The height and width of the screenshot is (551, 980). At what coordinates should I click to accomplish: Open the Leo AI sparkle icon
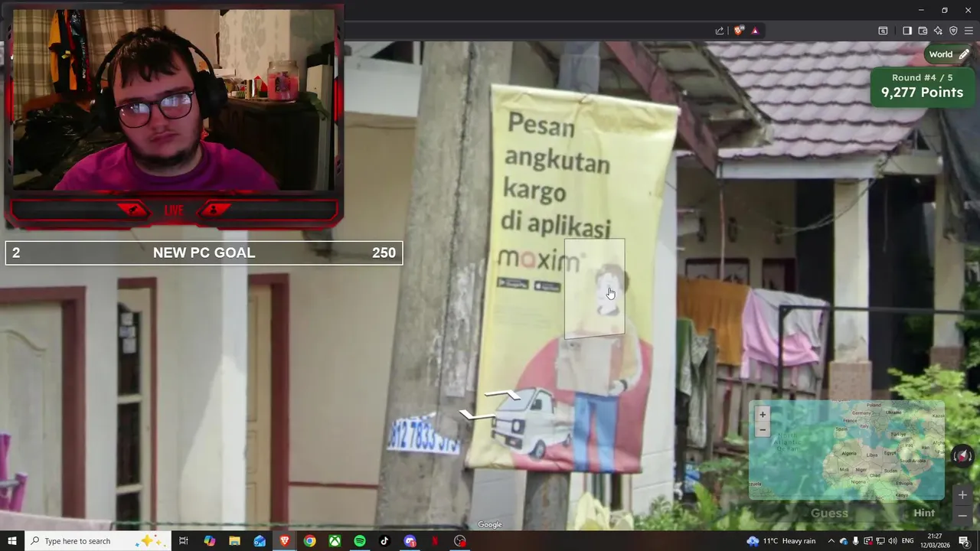point(938,31)
